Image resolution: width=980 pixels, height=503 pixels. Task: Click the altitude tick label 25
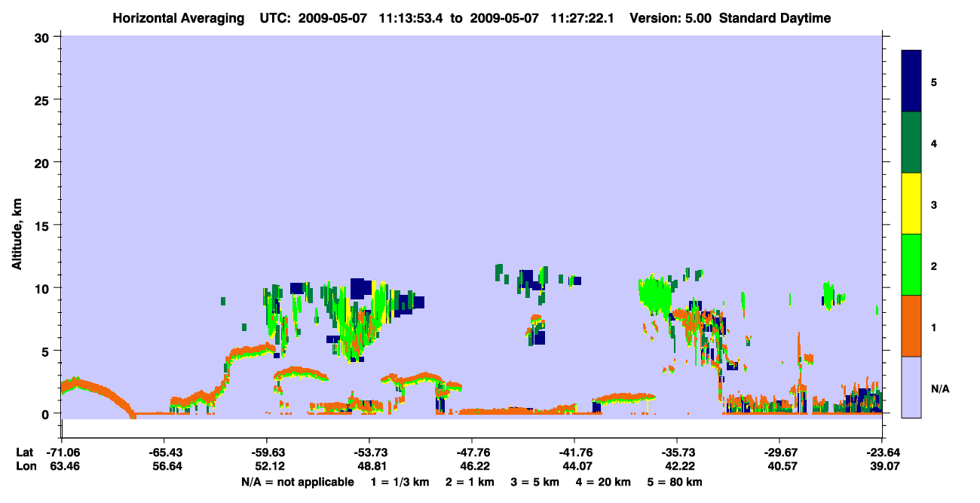pos(44,100)
